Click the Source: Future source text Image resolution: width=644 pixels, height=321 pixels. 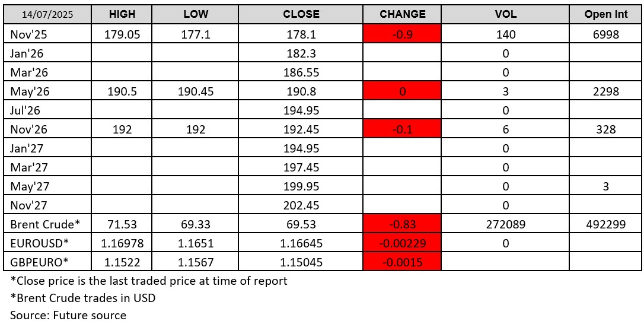(68, 315)
